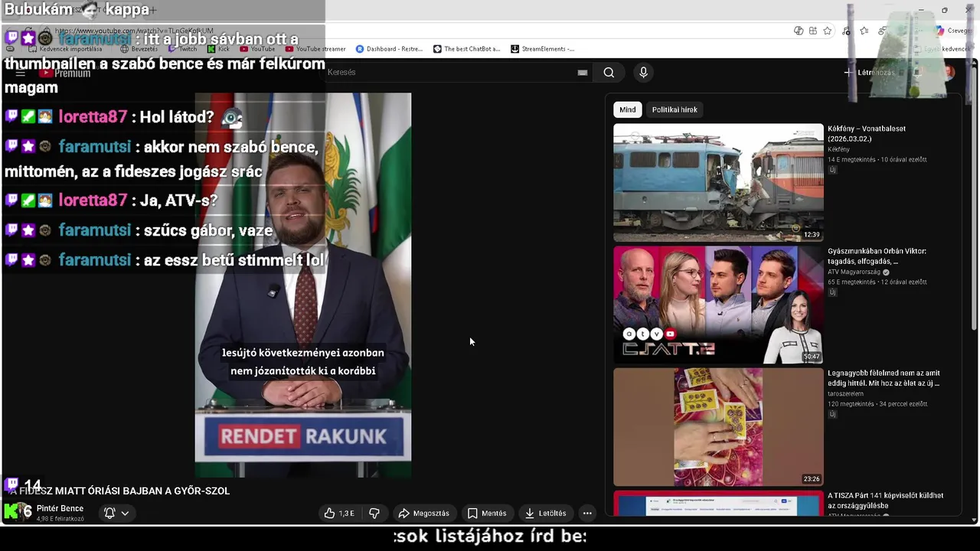Open the on-screen keyboard icon in search box
The image size is (980, 551).
tap(583, 72)
